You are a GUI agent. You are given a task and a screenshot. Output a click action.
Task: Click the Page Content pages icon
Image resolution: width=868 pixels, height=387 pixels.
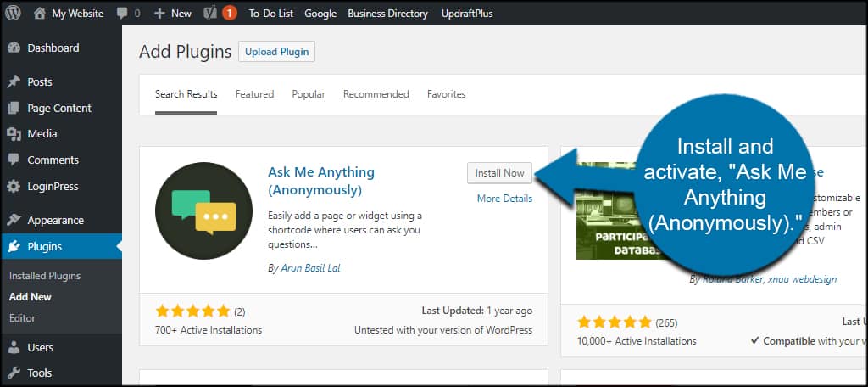[x=14, y=108]
